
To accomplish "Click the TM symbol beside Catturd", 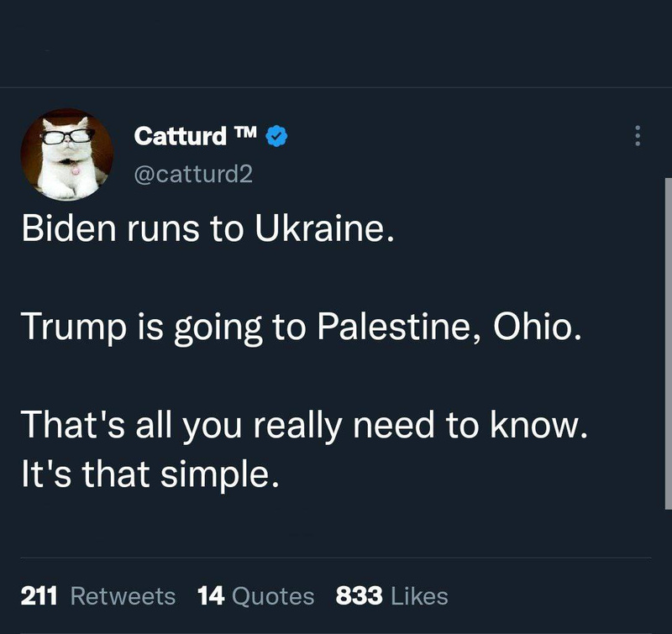I will click(x=246, y=133).
